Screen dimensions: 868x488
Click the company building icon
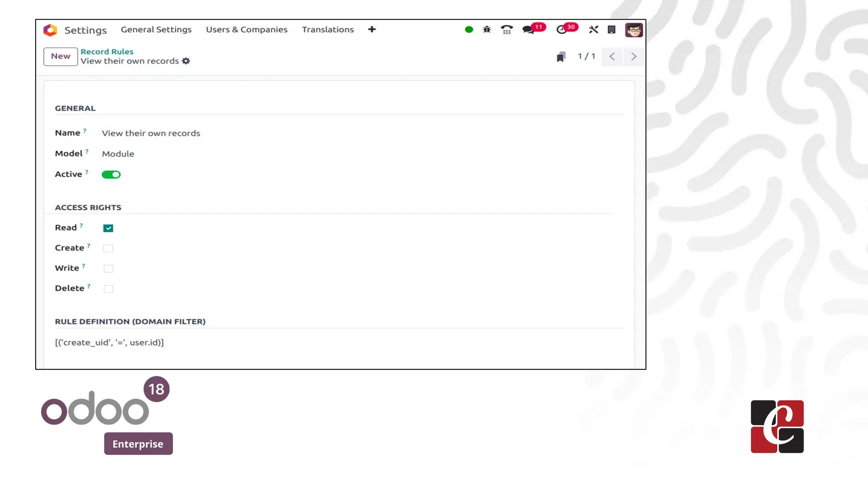[x=612, y=30]
